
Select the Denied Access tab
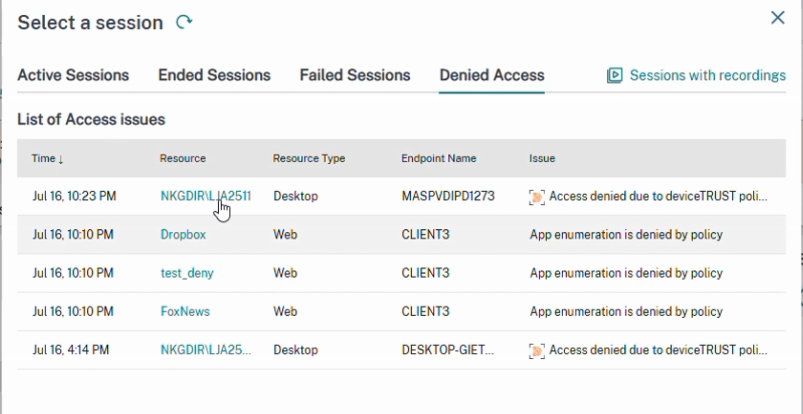click(492, 75)
